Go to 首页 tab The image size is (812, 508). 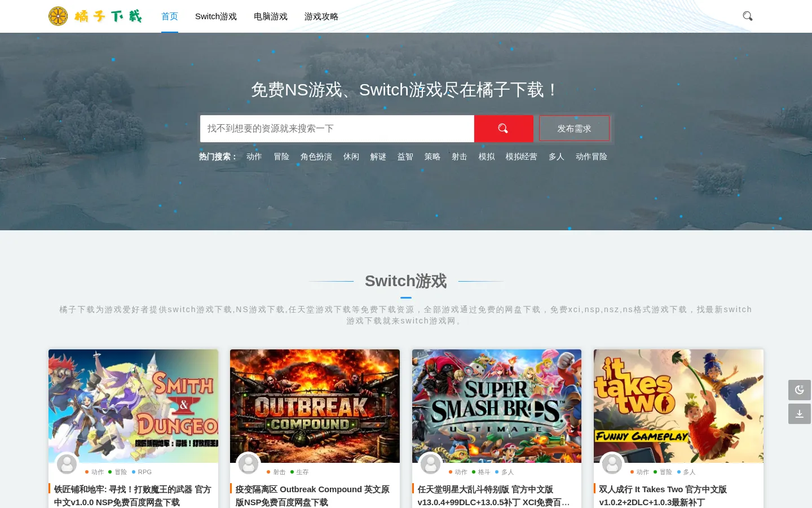pos(170,16)
